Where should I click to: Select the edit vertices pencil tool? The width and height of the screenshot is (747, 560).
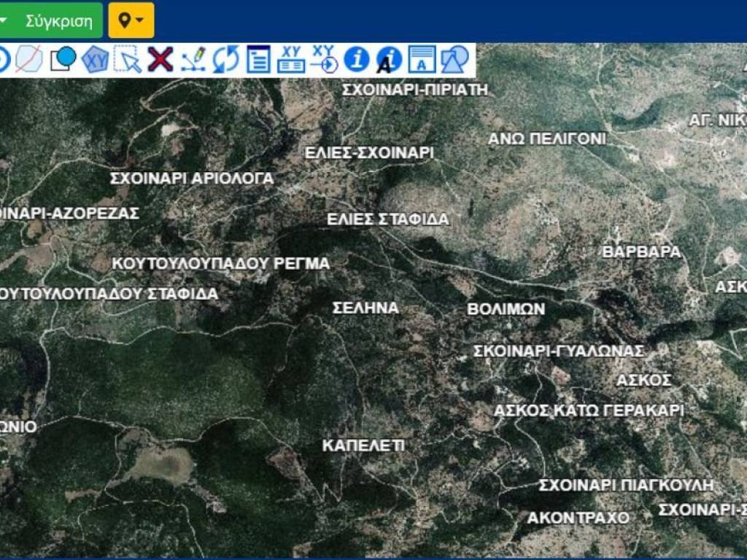click(x=193, y=59)
